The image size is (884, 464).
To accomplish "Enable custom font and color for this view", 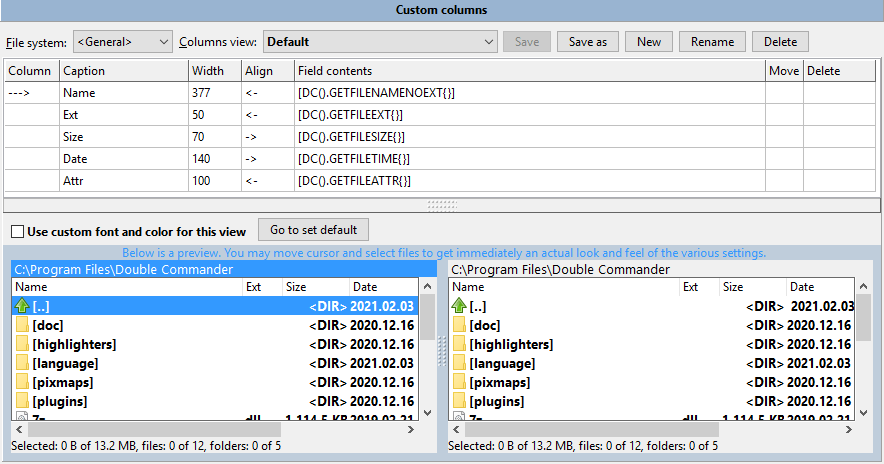I will tap(16, 232).
